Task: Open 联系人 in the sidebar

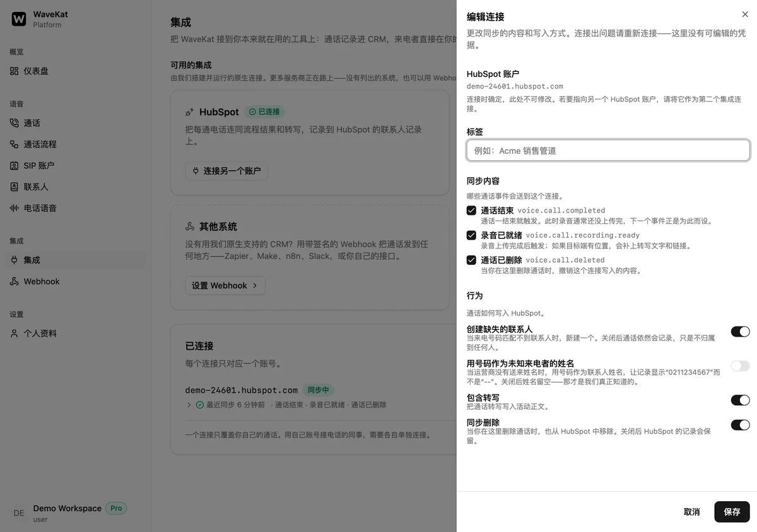Action: 76,187
